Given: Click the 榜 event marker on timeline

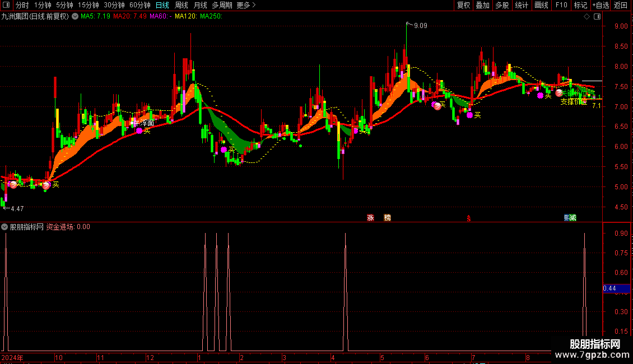Looking at the screenshot, I should click(x=387, y=218).
